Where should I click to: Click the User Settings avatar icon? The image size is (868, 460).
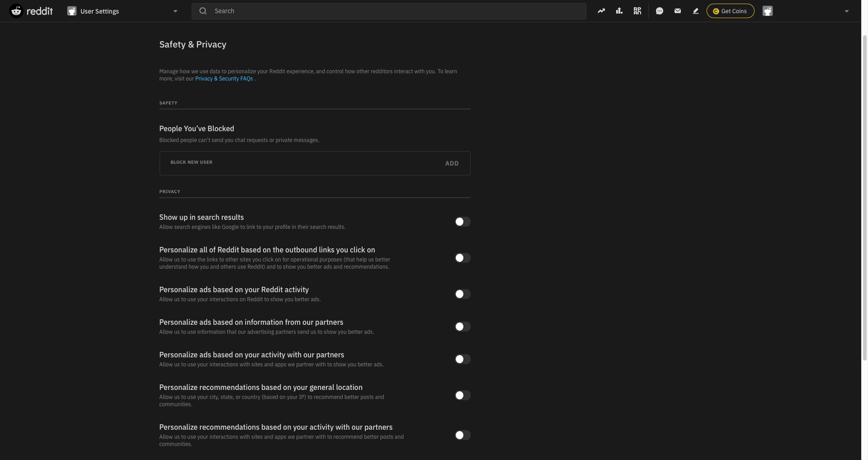72,11
